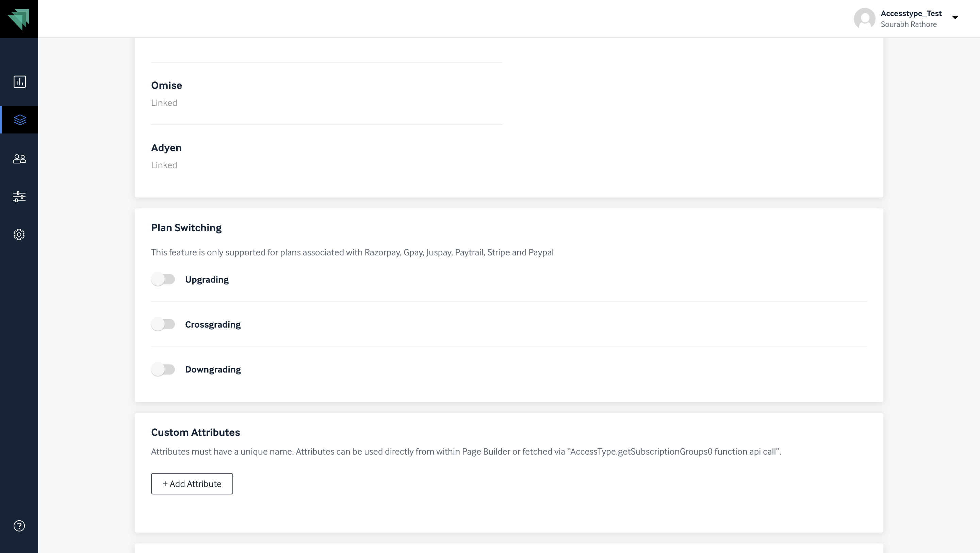Click the help/question mark icon
This screenshot has height=553, width=980.
pyautogui.click(x=19, y=526)
